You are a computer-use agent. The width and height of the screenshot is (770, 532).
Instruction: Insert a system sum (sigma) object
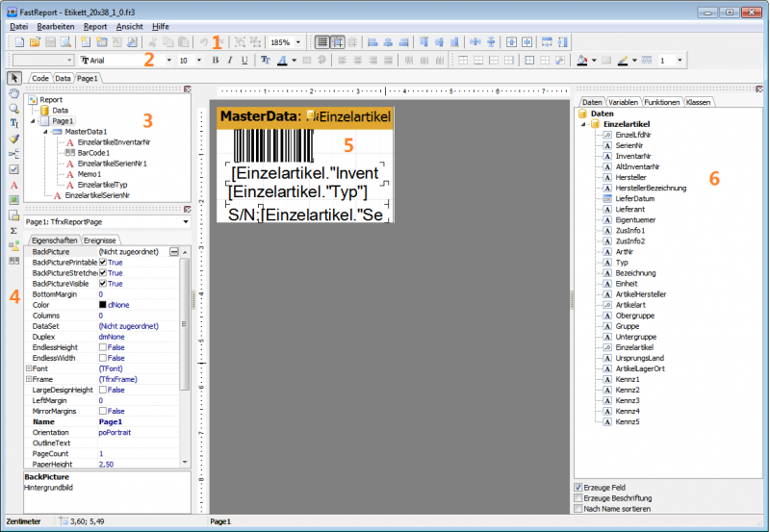pyautogui.click(x=14, y=231)
